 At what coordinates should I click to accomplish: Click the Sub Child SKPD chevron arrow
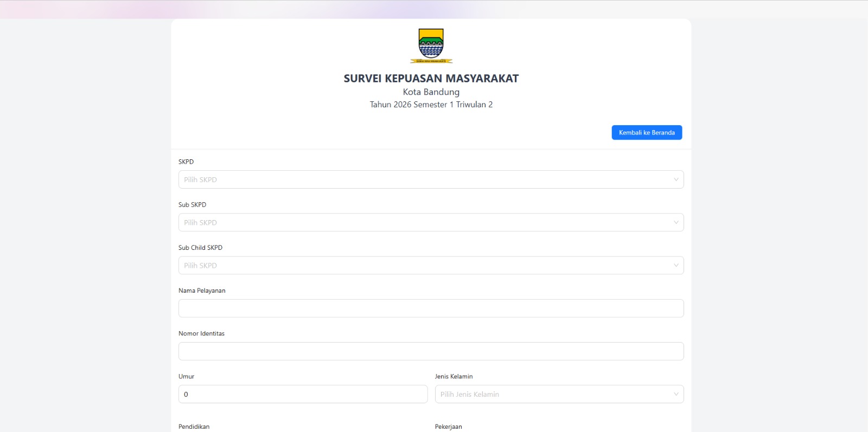coord(676,265)
